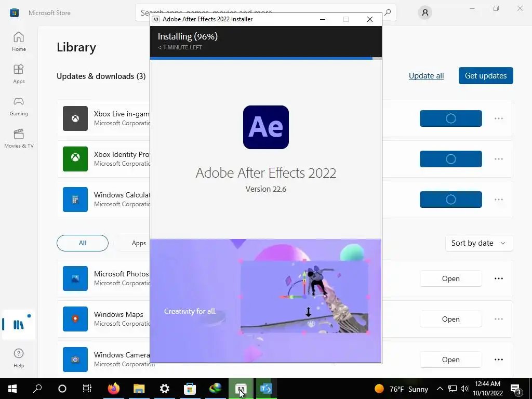Open more options for Windows Calculator
The image size is (532, 399).
499,199
